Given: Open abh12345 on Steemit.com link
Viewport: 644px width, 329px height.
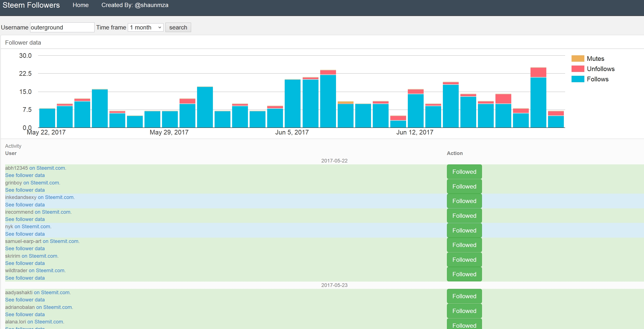Looking at the screenshot, I should (47, 168).
